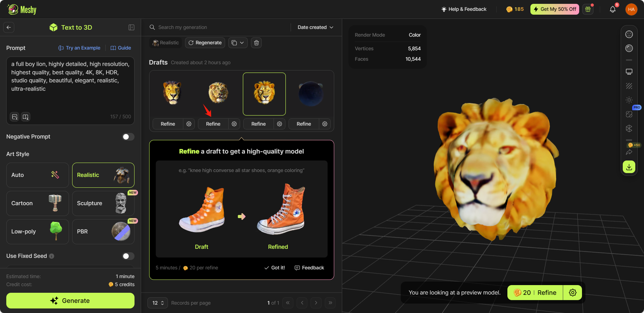Viewport: 644px width, 313px height.
Task: Change records per page from 12
Action: pos(158,303)
